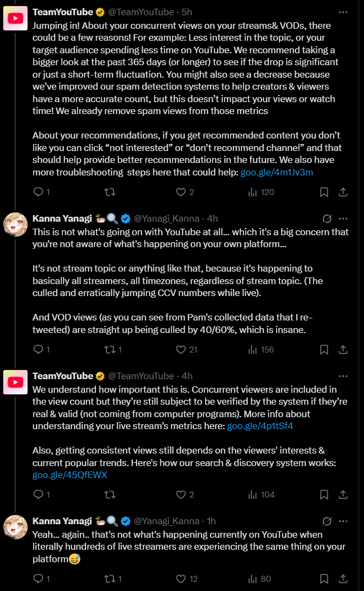The width and height of the screenshot is (364, 591).
Task: Like Kanna Yanagi's tweet with 21 likes
Action: pos(181,350)
